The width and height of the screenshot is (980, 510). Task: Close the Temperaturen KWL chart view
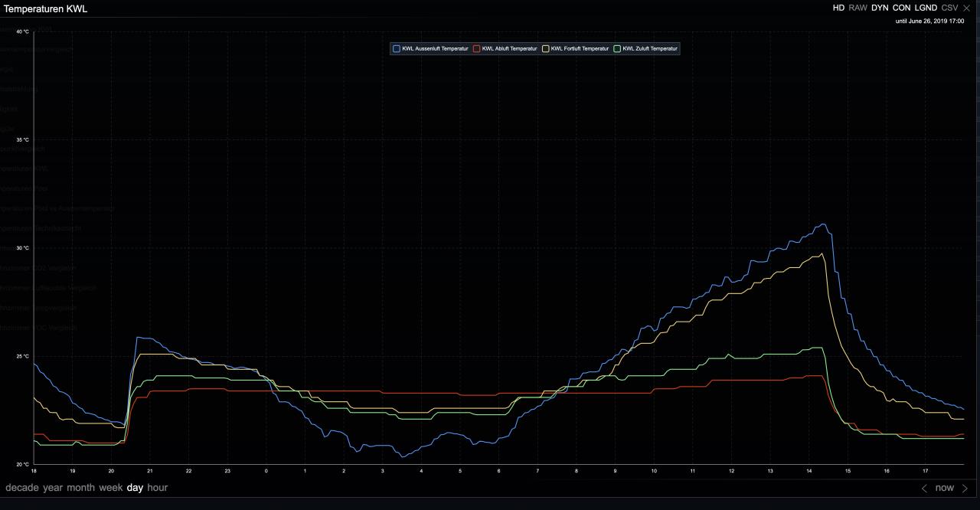966,8
